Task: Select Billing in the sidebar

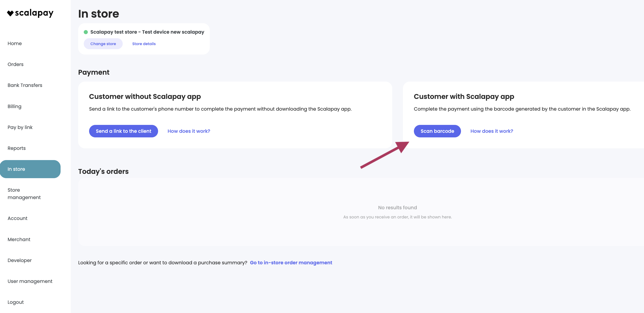Action: [15, 107]
